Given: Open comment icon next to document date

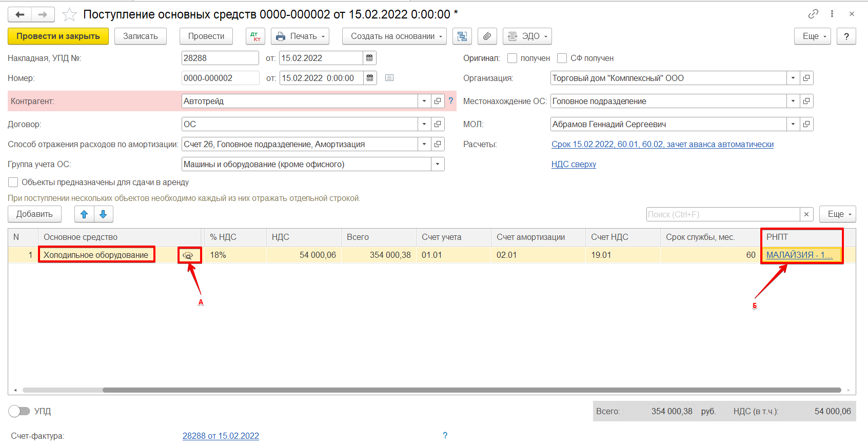Looking at the screenshot, I should (389, 78).
